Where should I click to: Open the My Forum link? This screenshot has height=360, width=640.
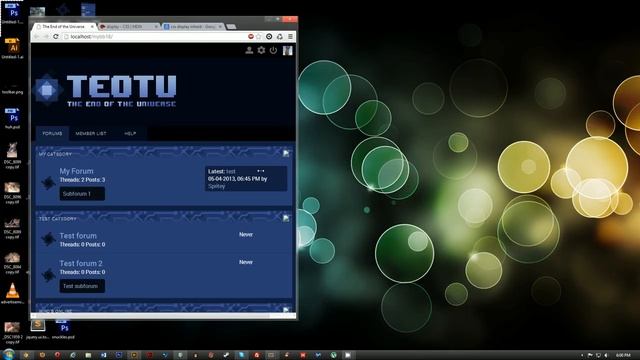point(76,171)
